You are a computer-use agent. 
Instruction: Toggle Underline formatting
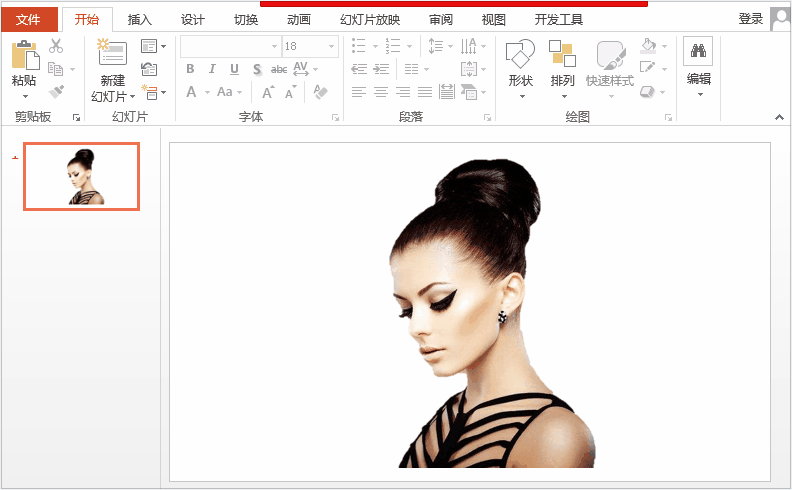[x=234, y=69]
